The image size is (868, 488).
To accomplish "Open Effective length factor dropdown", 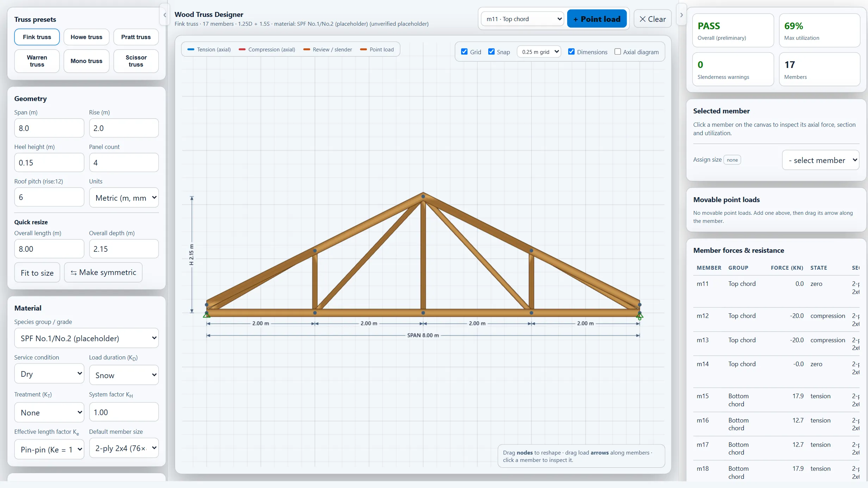I will [x=49, y=449].
